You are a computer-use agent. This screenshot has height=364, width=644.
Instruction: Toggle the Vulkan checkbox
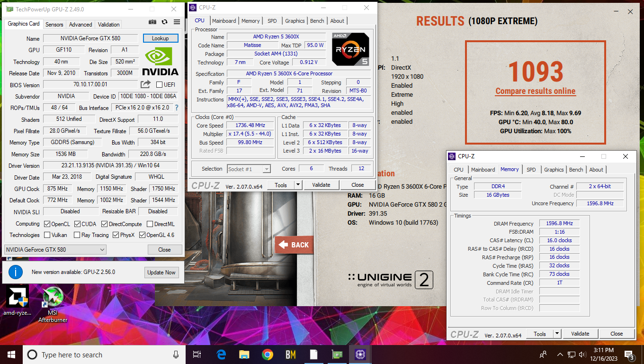coord(47,235)
